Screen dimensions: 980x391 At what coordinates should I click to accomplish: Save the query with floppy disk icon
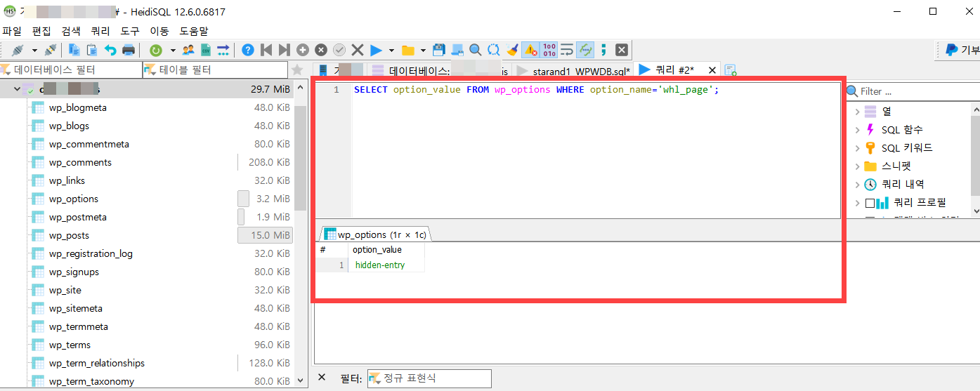pyautogui.click(x=439, y=50)
